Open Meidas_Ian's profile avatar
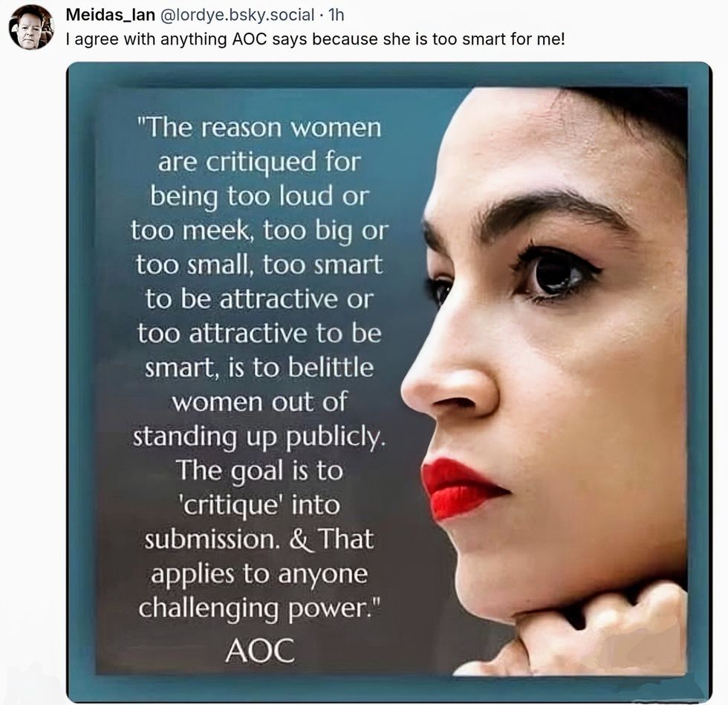728x705 pixels. click(x=31, y=28)
